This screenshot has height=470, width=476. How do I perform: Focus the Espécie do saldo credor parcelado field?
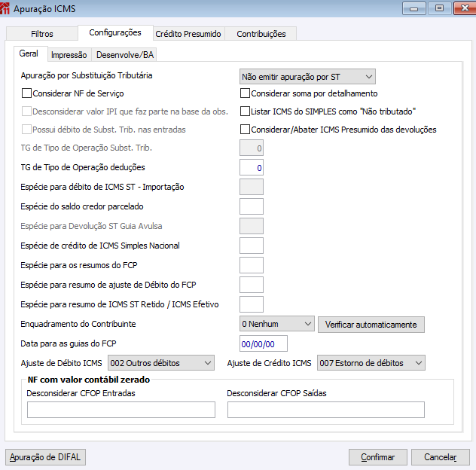[x=252, y=206]
